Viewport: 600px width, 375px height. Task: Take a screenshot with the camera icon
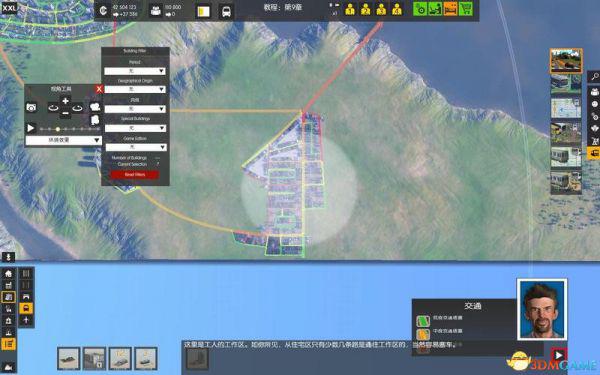click(31, 108)
